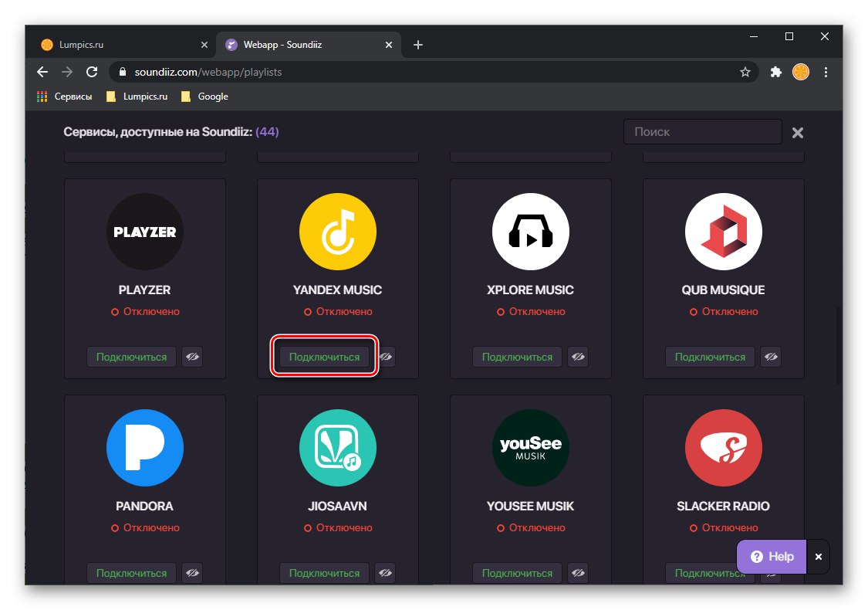Image resolution: width=868 pixels, height=610 pixels.
Task: Click Подключиться under Yandex Music
Action: (324, 357)
